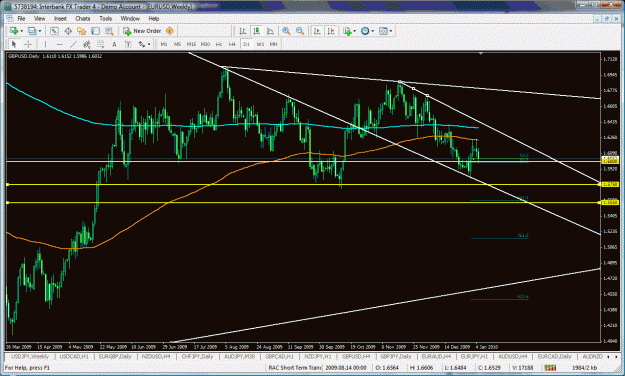This screenshot has height=376, width=625.
Task: Select the Trendline drawing tool
Action: click(x=73, y=44)
